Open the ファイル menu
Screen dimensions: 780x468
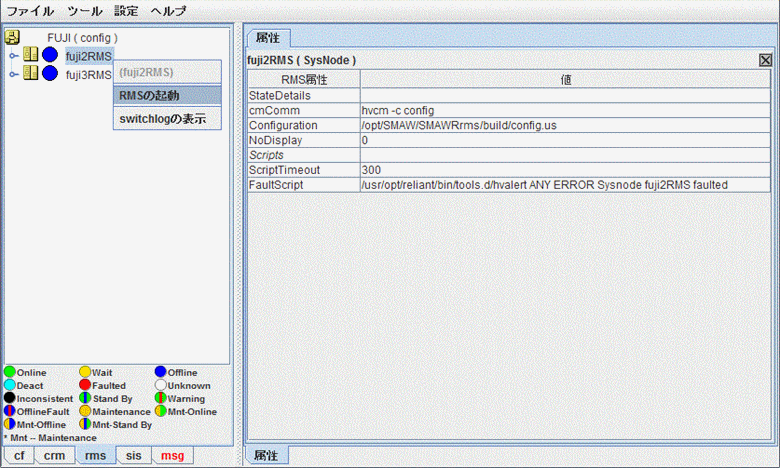click(30, 10)
